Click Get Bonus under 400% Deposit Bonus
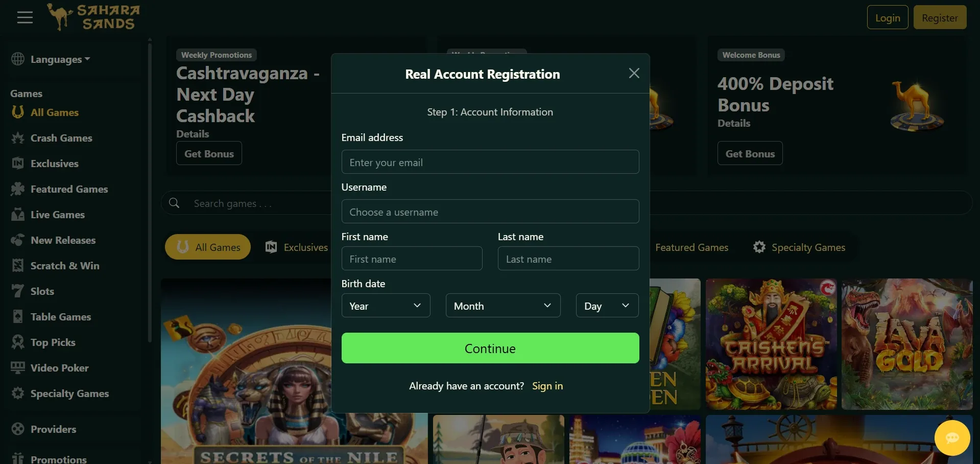 point(750,153)
